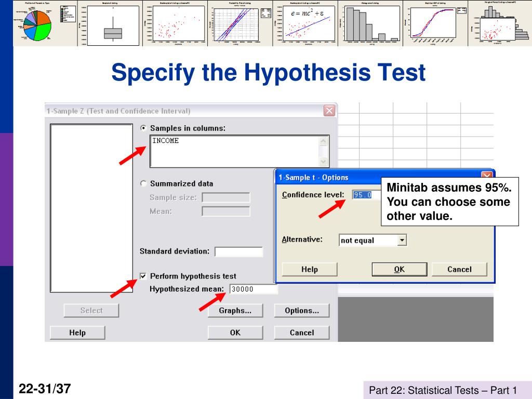Viewport: 532px width, 399px height.
Task: Click the red-dot scatterplot thumbnail beside the boxplot
Action: point(175,23)
